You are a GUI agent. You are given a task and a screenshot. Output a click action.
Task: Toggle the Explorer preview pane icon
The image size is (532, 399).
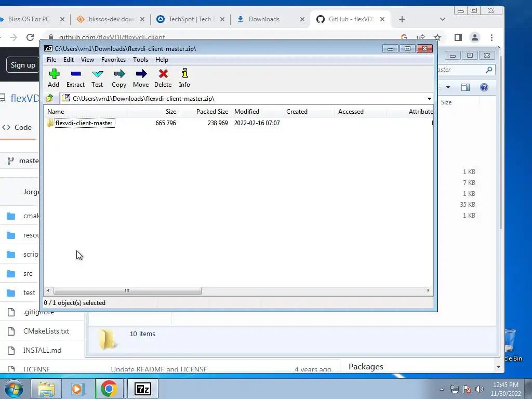tap(465, 87)
